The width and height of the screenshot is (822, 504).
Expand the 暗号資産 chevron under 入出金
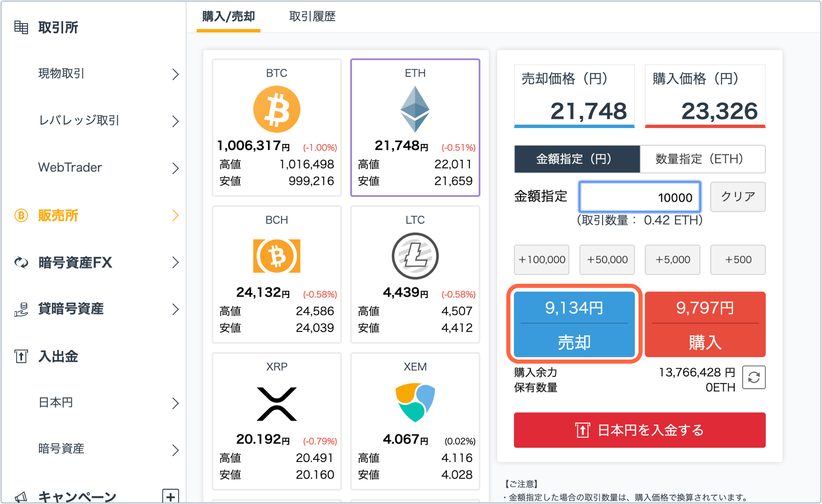pos(175,450)
